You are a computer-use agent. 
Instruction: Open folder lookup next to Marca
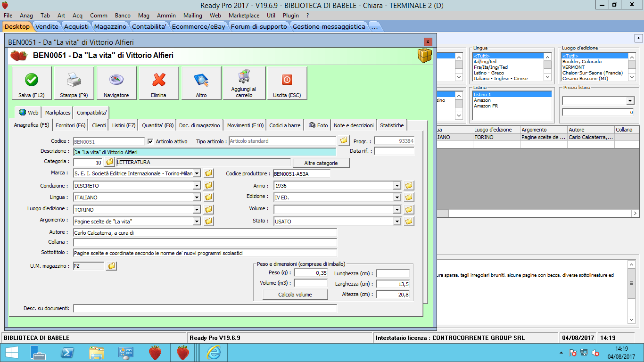tap(208, 173)
